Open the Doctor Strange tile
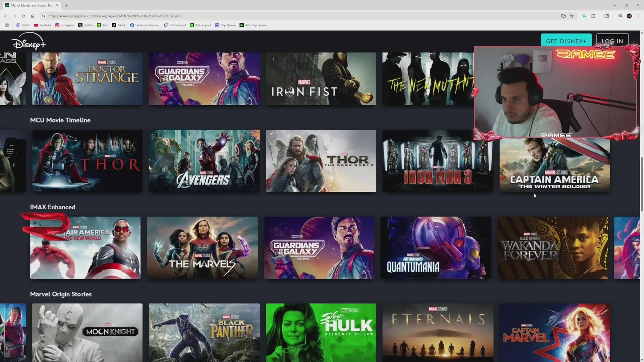Image resolution: width=644 pixels, height=362 pixels. (x=88, y=78)
